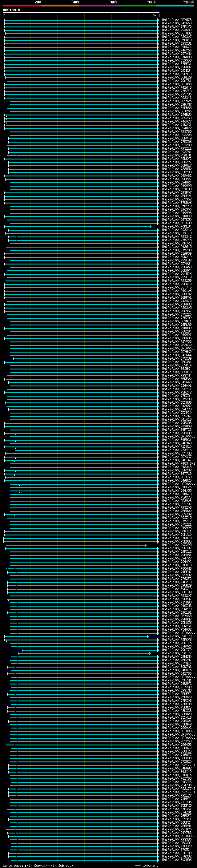
Task: Open hit UniRef100_A9PCV6
Action: [x=177, y=640]
